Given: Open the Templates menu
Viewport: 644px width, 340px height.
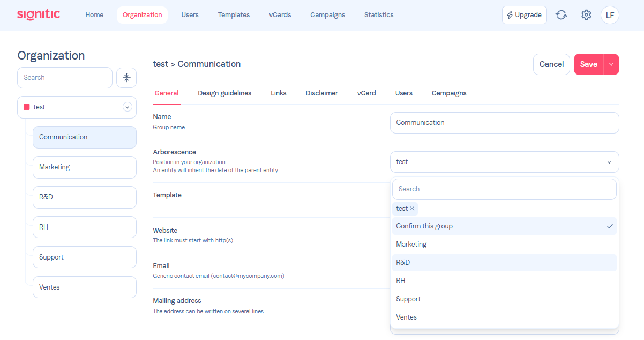Looking at the screenshot, I should tap(234, 15).
